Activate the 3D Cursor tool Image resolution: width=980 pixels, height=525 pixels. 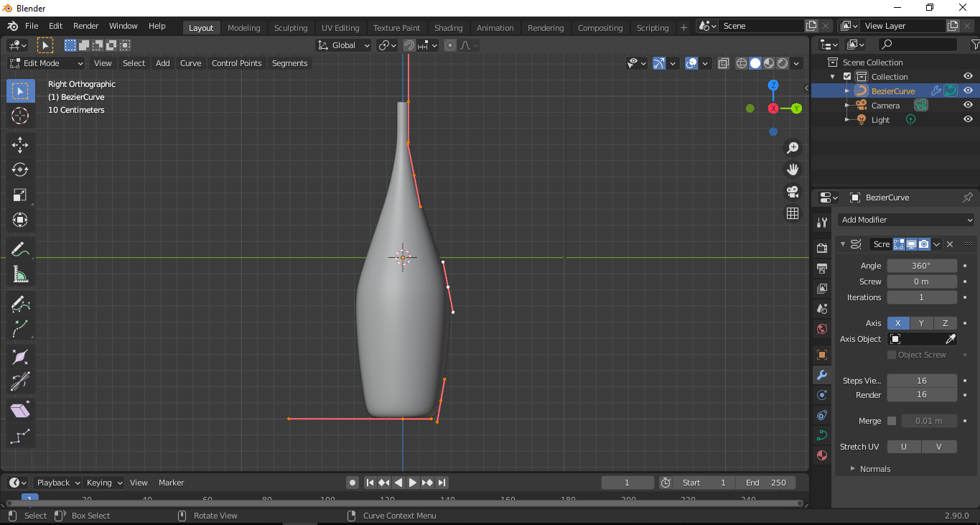tap(19, 115)
